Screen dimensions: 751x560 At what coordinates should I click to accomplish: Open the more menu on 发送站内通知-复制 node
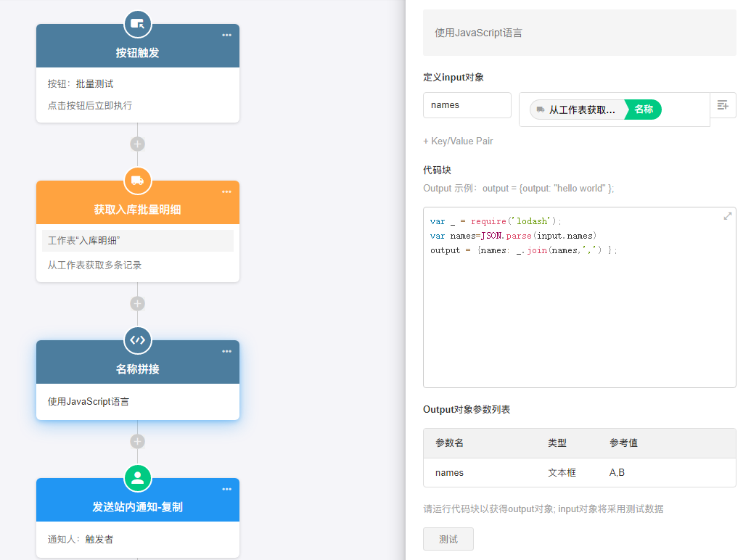click(x=226, y=489)
